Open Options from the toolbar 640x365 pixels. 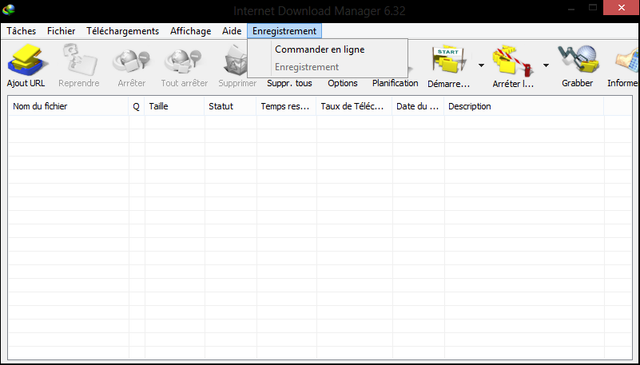tap(342, 83)
